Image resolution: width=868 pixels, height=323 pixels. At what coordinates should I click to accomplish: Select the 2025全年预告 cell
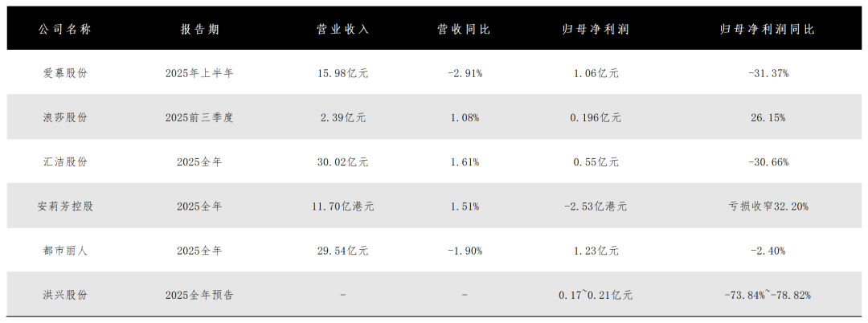199,295
